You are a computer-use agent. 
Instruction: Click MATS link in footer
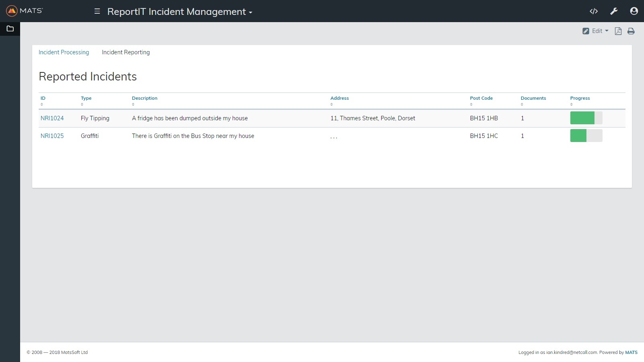(x=631, y=352)
